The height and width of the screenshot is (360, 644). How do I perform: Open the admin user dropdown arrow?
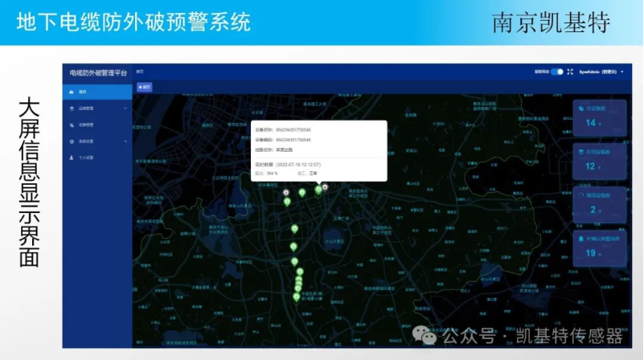coord(622,72)
